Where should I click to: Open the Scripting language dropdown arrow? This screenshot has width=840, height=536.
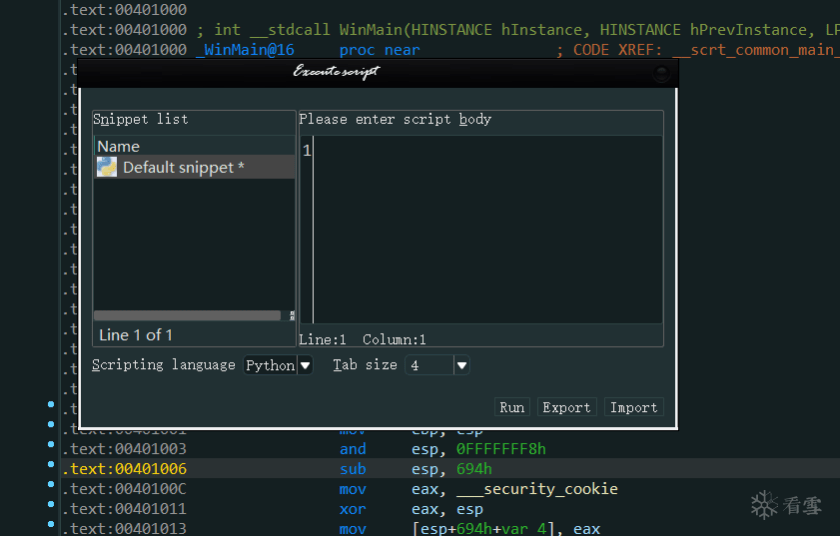[x=305, y=365]
